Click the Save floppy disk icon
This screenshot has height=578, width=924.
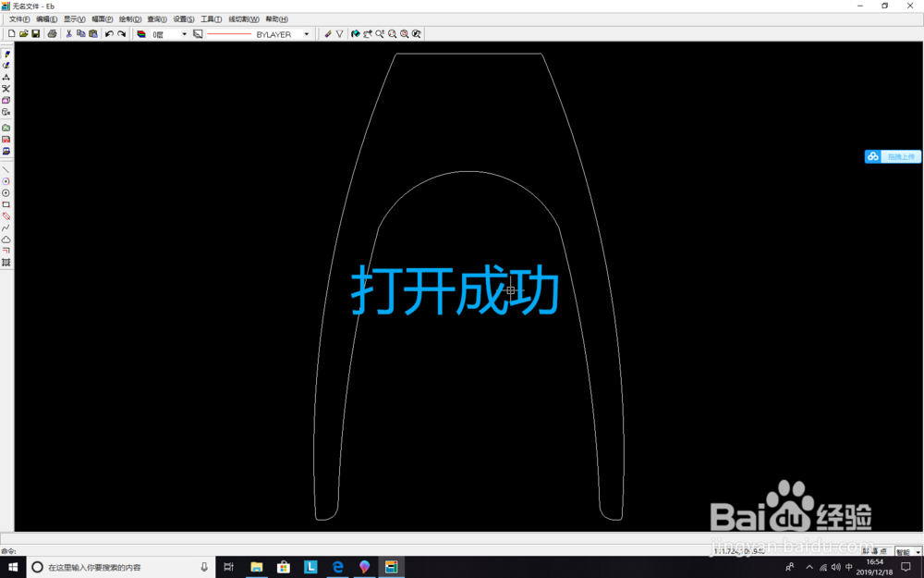point(35,34)
